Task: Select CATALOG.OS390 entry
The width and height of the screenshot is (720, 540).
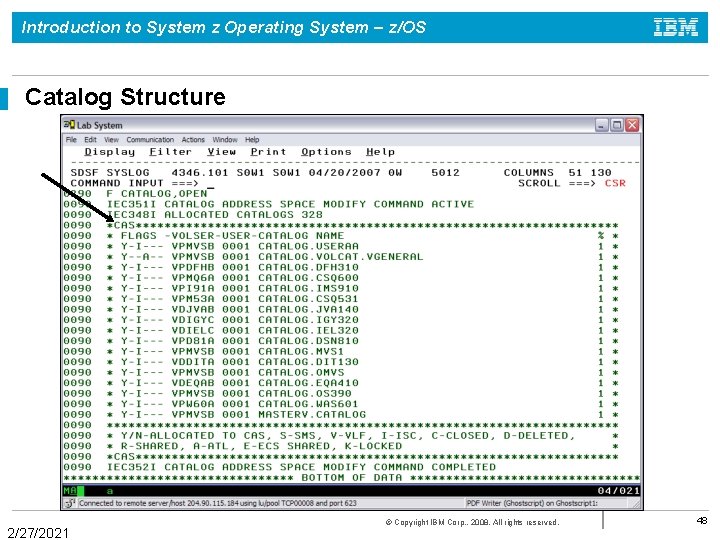Action: click(304, 394)
